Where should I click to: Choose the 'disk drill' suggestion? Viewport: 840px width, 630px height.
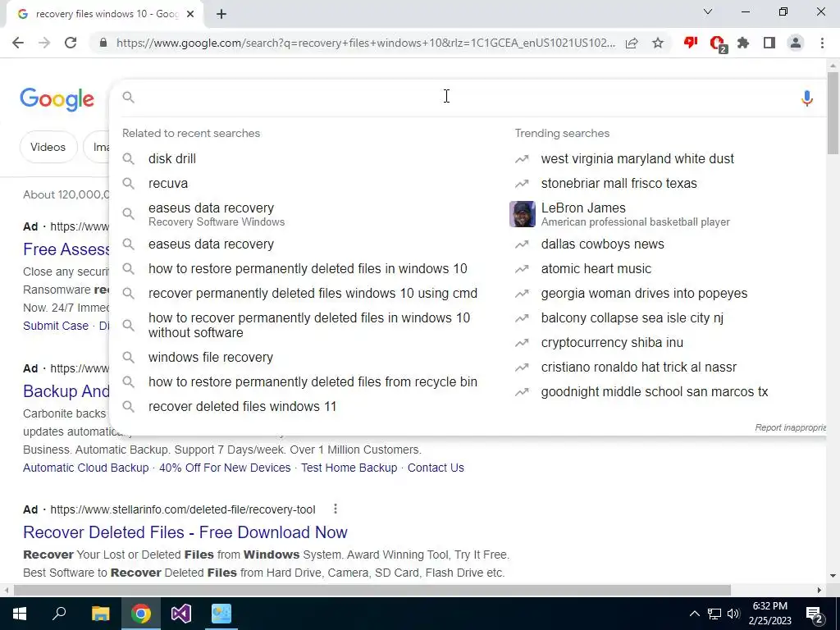tap(172, 158)
